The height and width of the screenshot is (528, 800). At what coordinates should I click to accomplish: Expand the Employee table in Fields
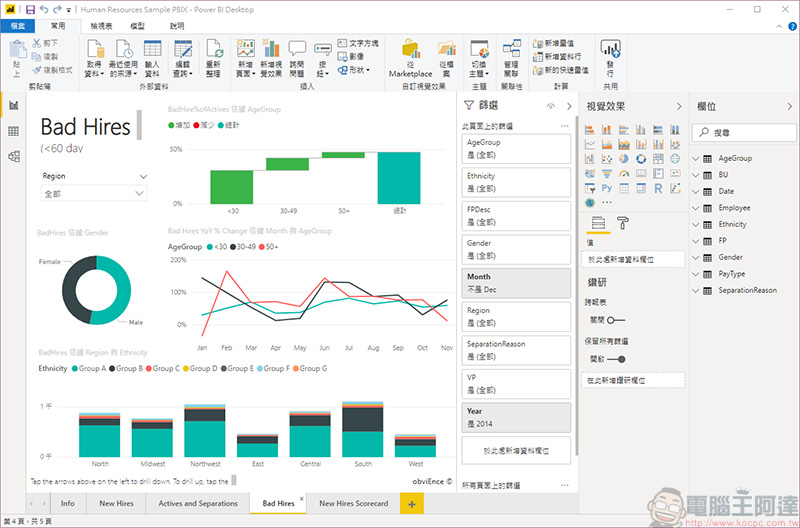[x=695, y=208]
